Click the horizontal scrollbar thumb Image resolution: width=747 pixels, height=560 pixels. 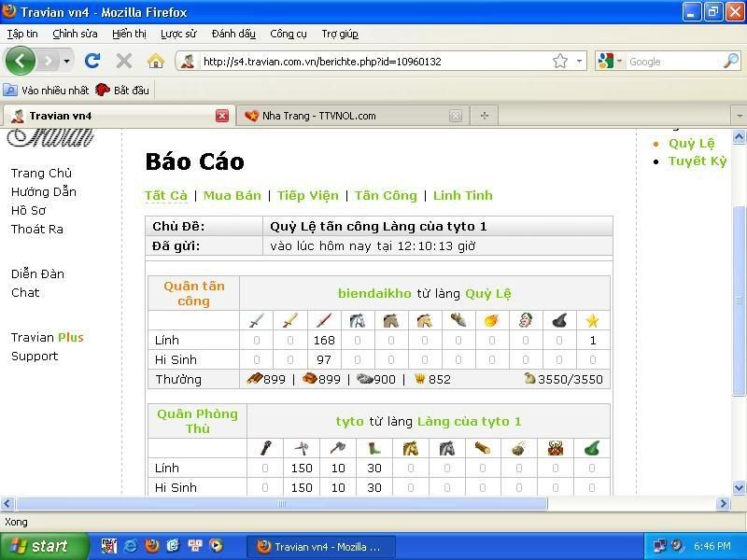282,503
